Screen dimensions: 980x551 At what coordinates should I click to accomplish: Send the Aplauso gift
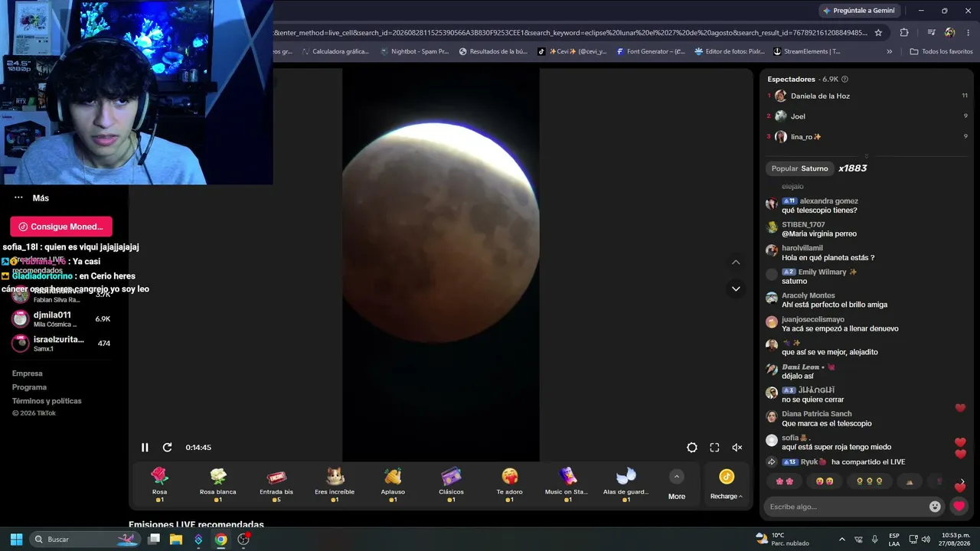(393, 485)
